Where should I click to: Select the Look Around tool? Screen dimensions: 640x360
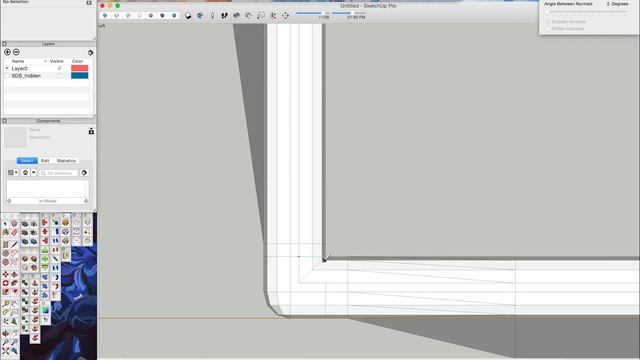tap(236, 16)
